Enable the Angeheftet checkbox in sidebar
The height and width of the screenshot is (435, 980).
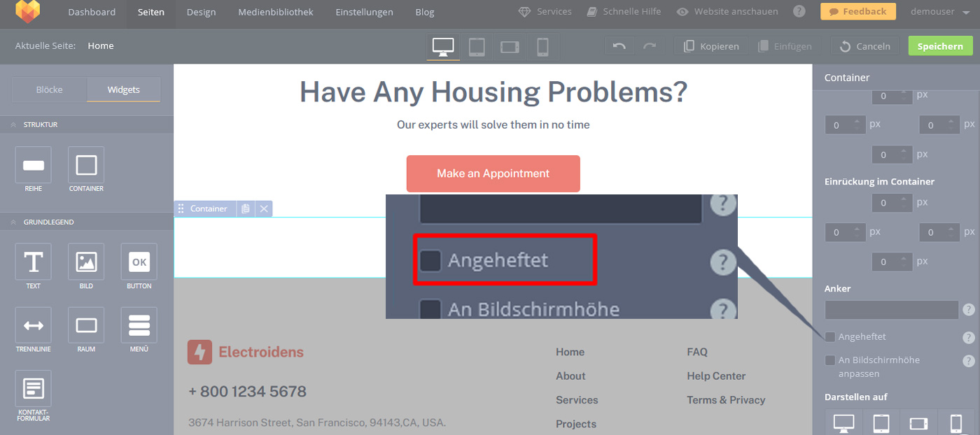(830, 337)
